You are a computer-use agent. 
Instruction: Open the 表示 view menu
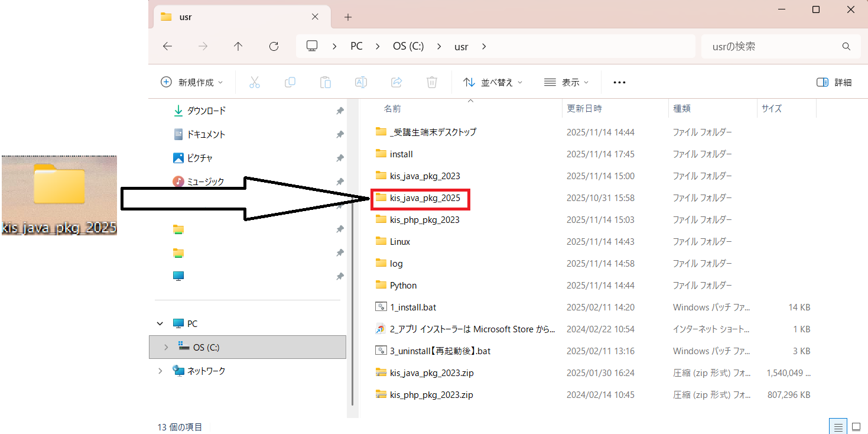(x=566, y=82)
